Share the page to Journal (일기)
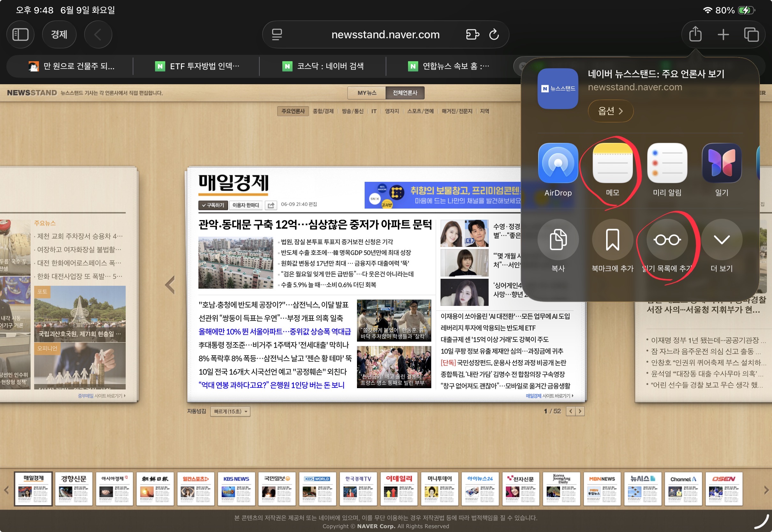The width and height of the screenshot is (772, 532). tap(722, 170)
